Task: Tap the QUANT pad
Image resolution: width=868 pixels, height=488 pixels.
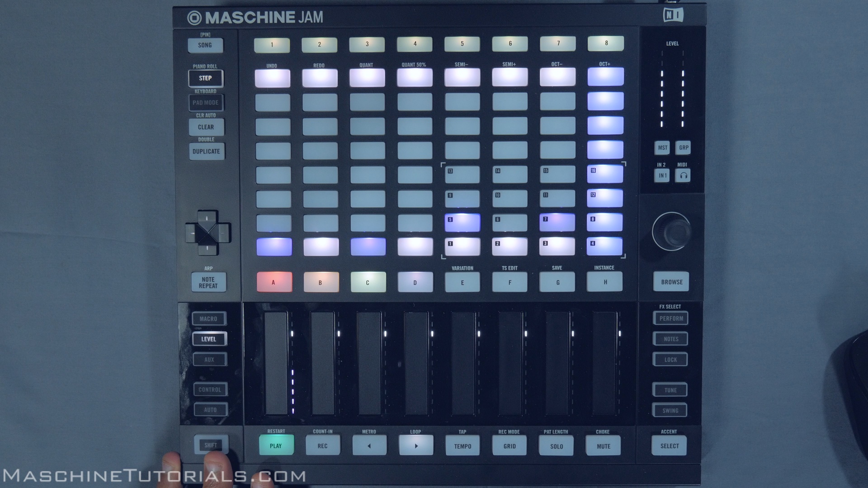Action: 367,78
